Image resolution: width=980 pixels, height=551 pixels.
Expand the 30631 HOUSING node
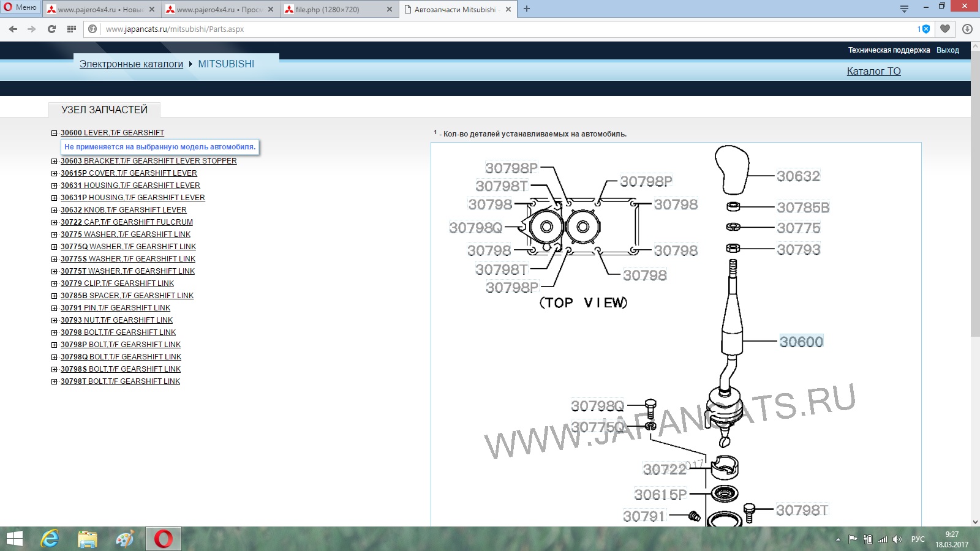tap(55, 186)
